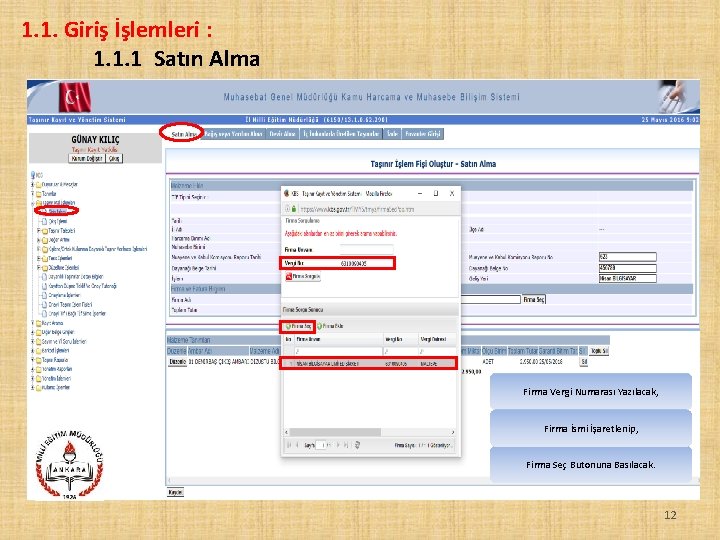Click Firma Seç button beside Firma Adı field
The width and height of the screenshot is (720, 540).
[534, 299]
